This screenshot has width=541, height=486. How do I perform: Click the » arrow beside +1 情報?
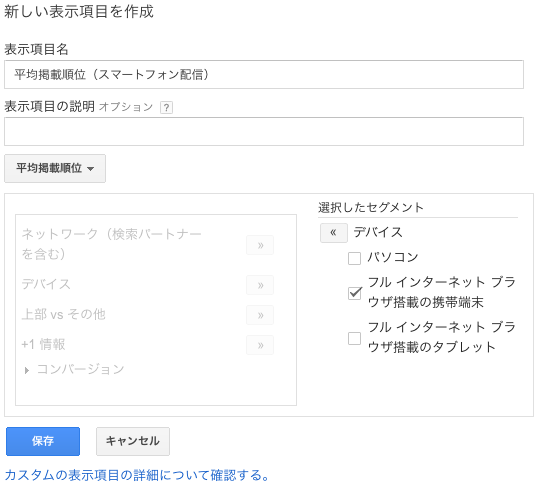260,345
